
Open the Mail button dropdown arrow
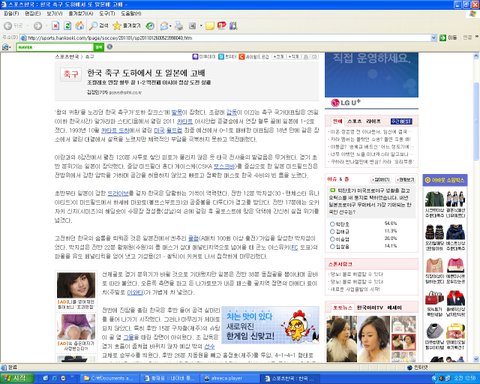(171, 26)
